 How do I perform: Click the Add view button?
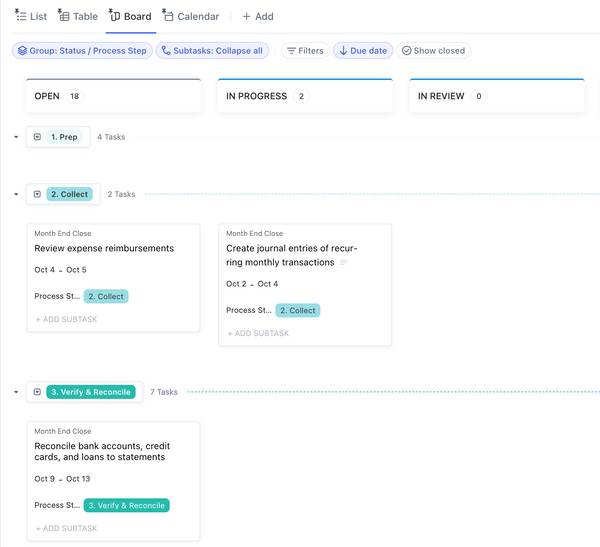[257, 17]
